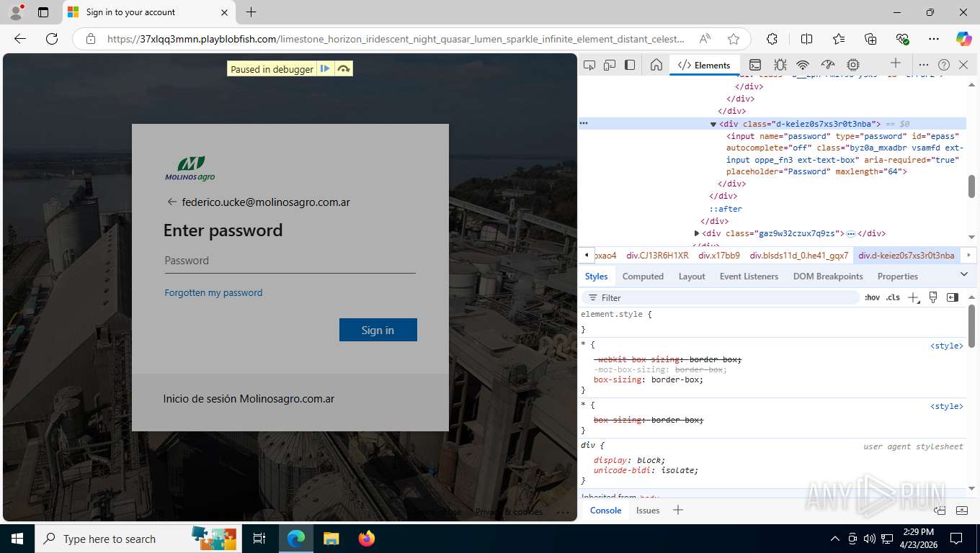This screenshot has height=553, width=980.
Task: Open the Memory chip tool
Action: point(853,65)
